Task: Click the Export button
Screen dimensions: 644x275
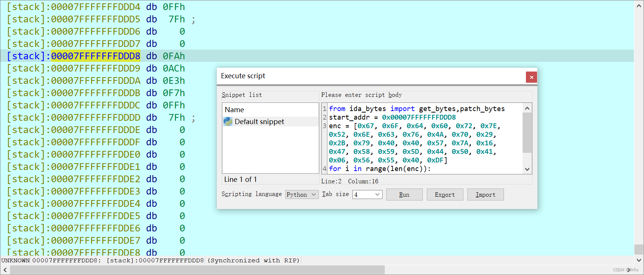Action: (445, 195)
